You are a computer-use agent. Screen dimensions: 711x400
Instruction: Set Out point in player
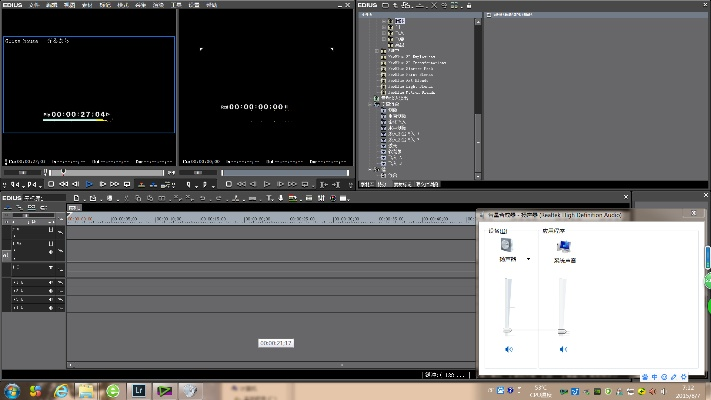tap(31, 185)
